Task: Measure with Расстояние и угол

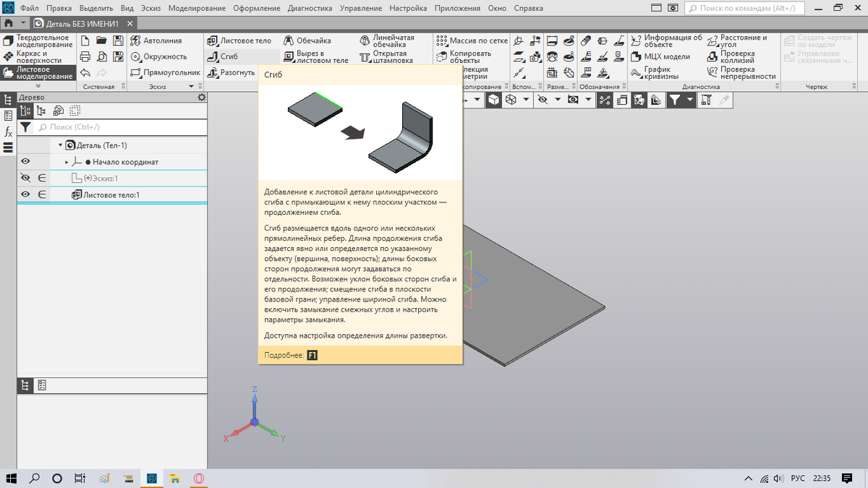Action: coord(736,40)
